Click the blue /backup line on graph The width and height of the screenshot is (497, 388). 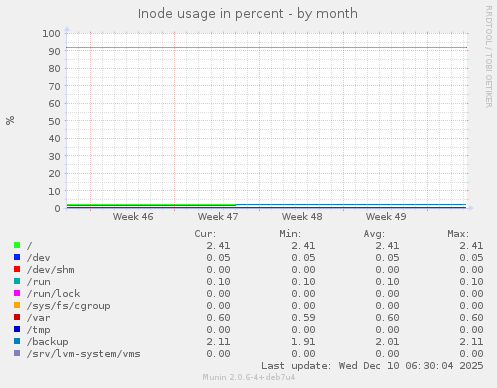(351, 204)
